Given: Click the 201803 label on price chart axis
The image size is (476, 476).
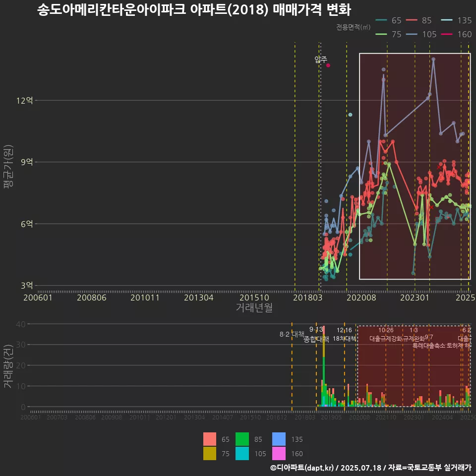Looking at the screenshot, I should pyautogui.click(x=308, y=297).
